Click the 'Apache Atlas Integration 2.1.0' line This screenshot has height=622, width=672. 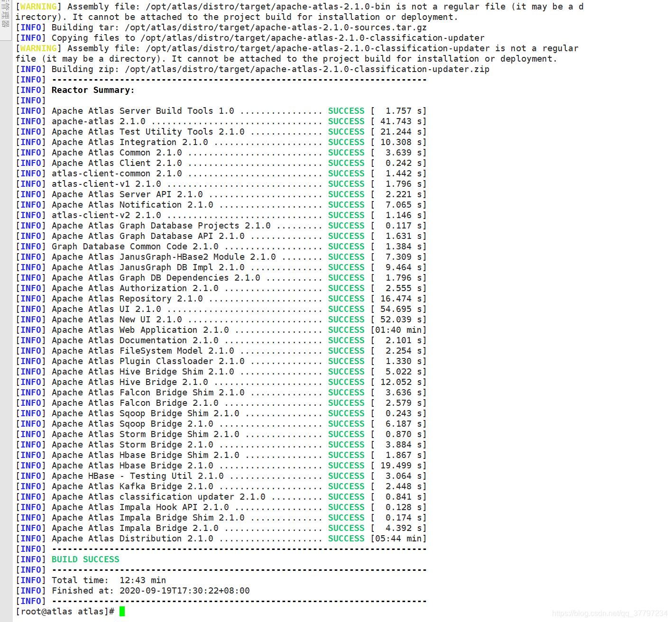[221, 142]
